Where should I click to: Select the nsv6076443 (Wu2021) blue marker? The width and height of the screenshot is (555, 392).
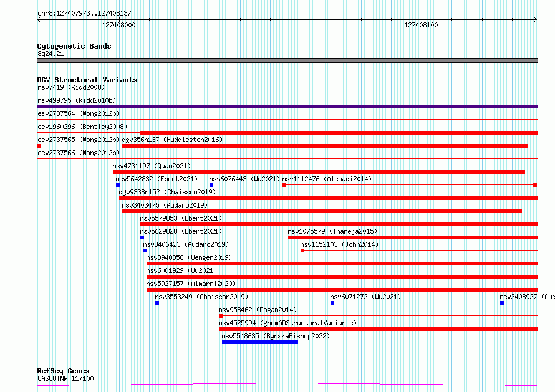click(211, 185)
